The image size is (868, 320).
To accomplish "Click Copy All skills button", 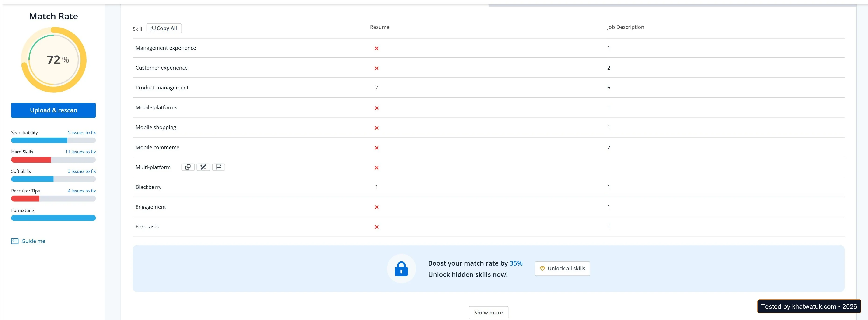I will coord(164,28).
